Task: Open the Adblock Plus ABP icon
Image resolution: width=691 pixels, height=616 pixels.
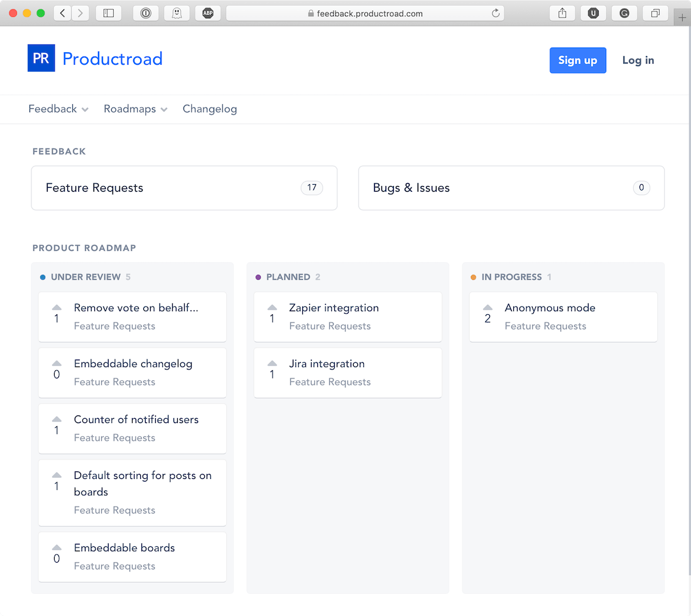Action: point(207,13)
